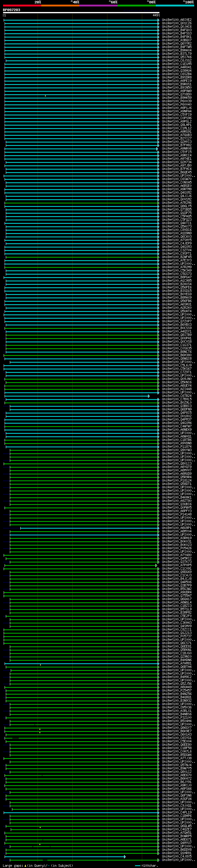Select label UniRef100_A7AM81

[x=176, y=664]
